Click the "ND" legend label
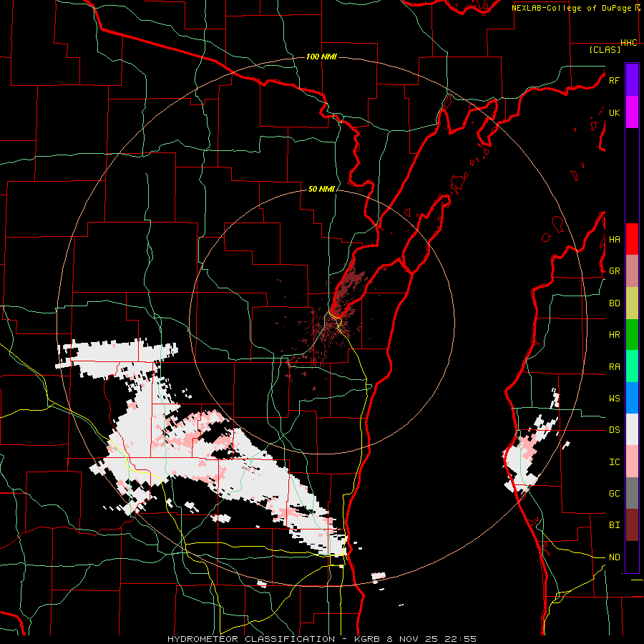Viewport: 644px width, 644px height. [614, 557]
